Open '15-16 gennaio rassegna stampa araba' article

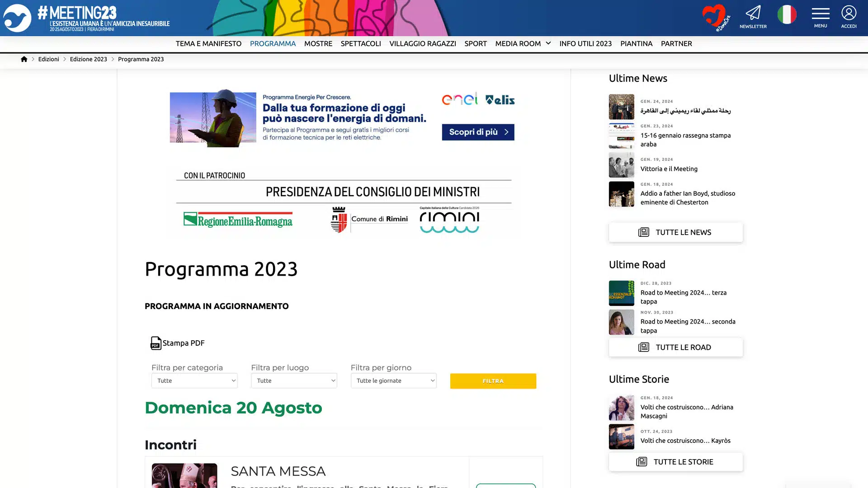[x=685, y=140]
